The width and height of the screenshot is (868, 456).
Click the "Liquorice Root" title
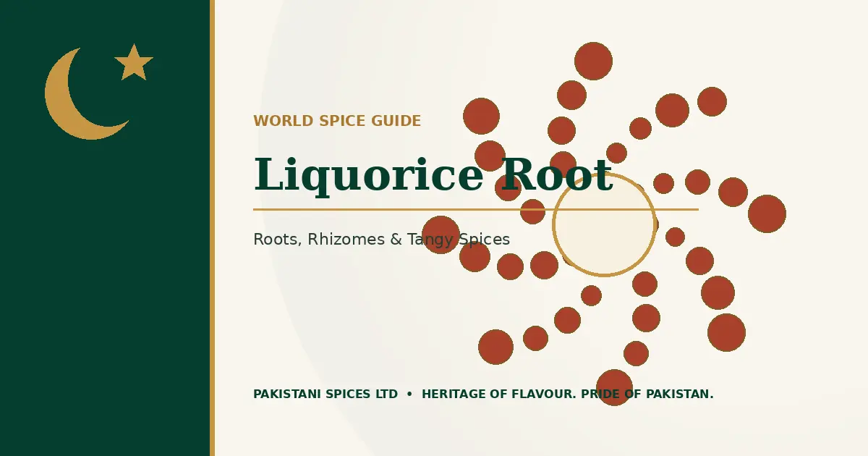click(433, 174)
